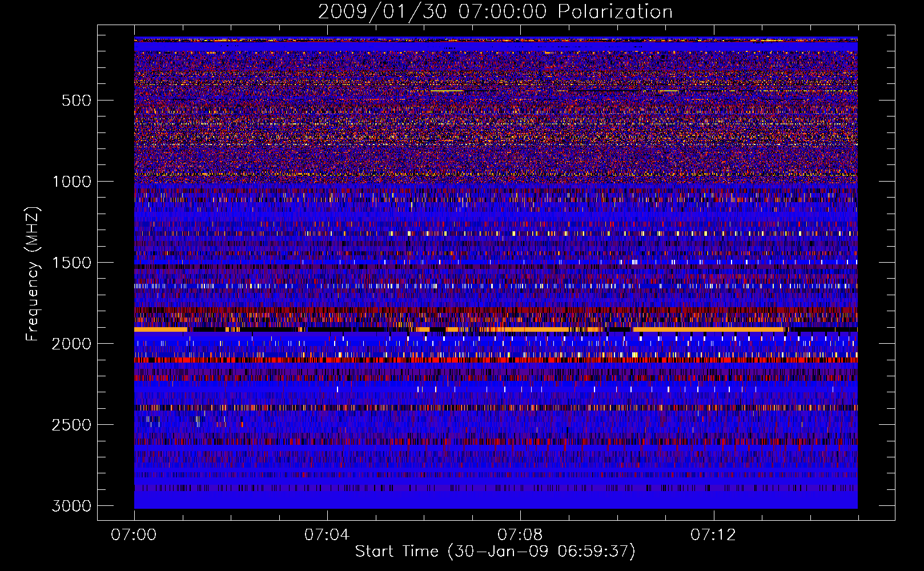Select the "2500" frequency tick label
924x571 pixels.
point(71,425)
